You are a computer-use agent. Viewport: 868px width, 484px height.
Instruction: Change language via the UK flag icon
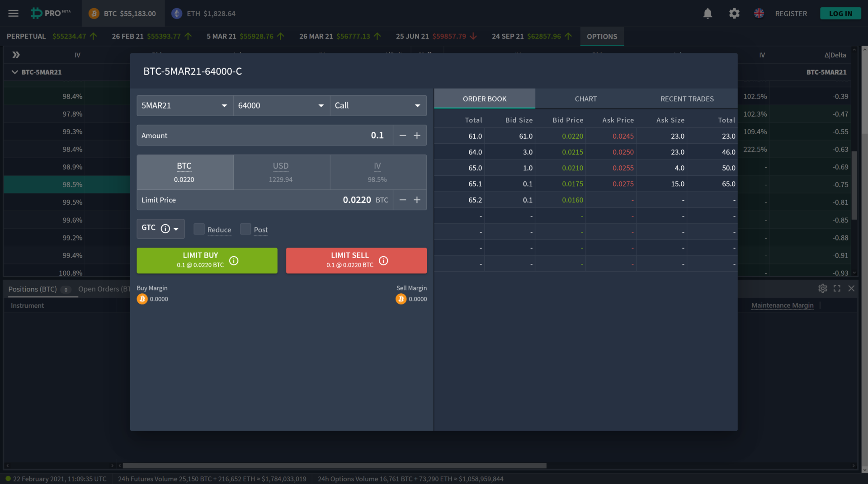tap(759, 14)
